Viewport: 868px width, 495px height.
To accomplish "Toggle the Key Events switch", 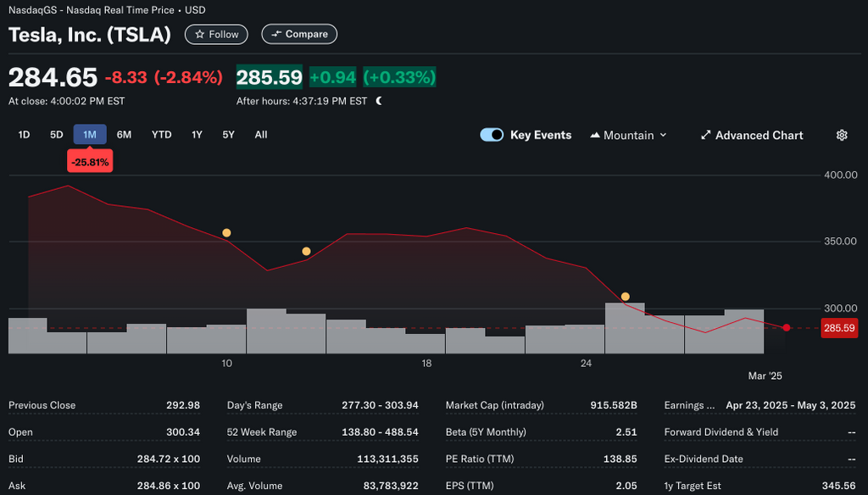I will coord(492,136).
